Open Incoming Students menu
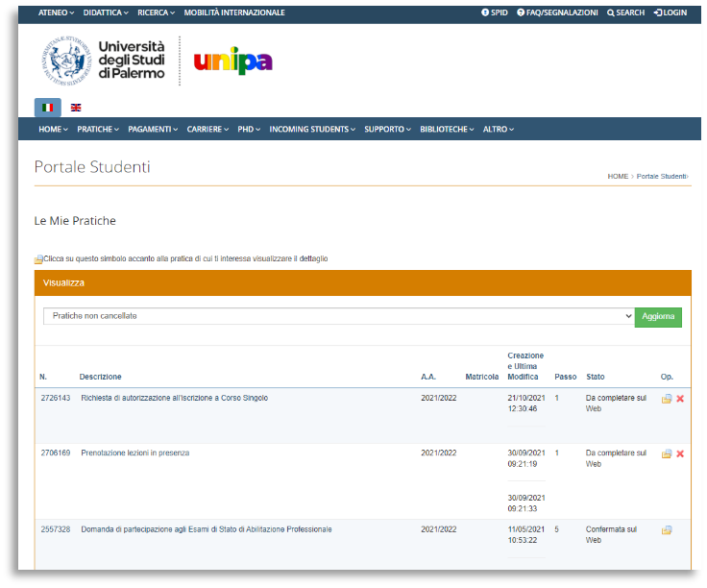 pyautogui.click(x=312, y=130)
